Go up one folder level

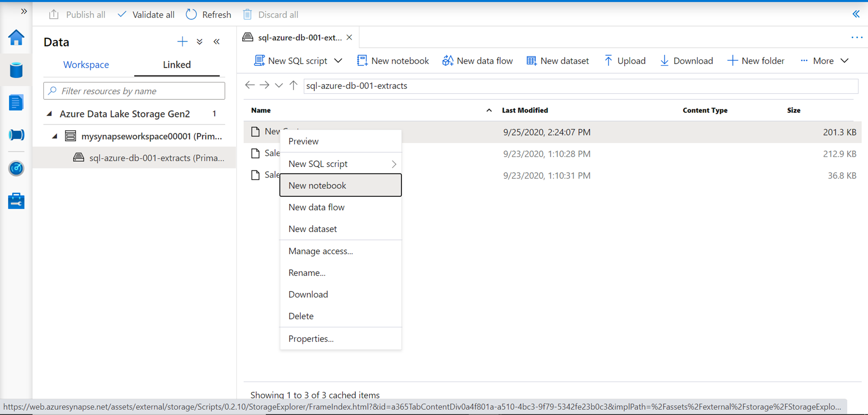pos(293,85)
